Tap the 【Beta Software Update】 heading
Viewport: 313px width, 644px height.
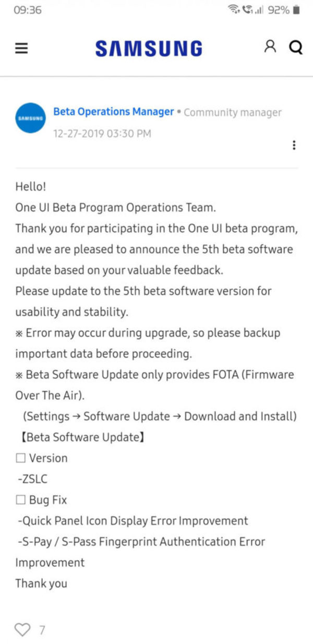point(79,437)
